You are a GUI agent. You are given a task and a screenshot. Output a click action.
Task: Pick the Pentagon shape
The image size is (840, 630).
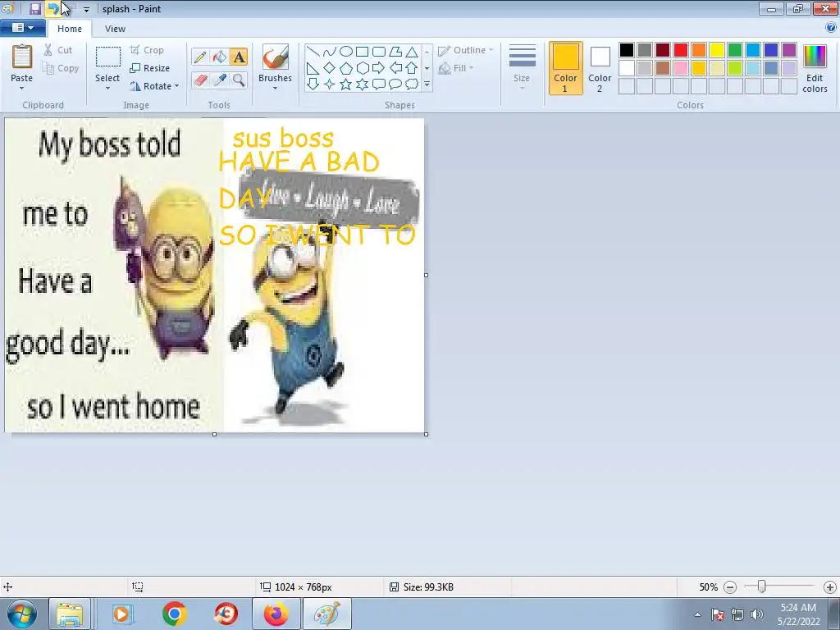pos(346,68)
